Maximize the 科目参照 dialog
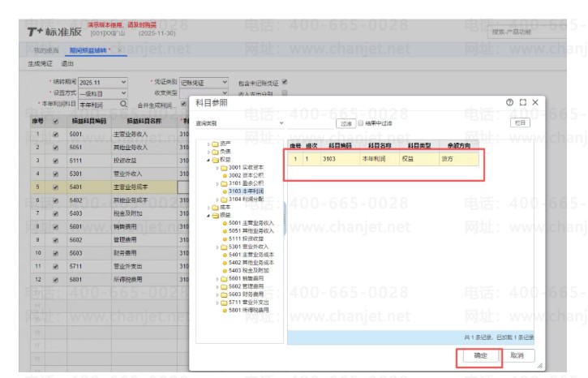 pyautogui.click(x=523, y=102)
